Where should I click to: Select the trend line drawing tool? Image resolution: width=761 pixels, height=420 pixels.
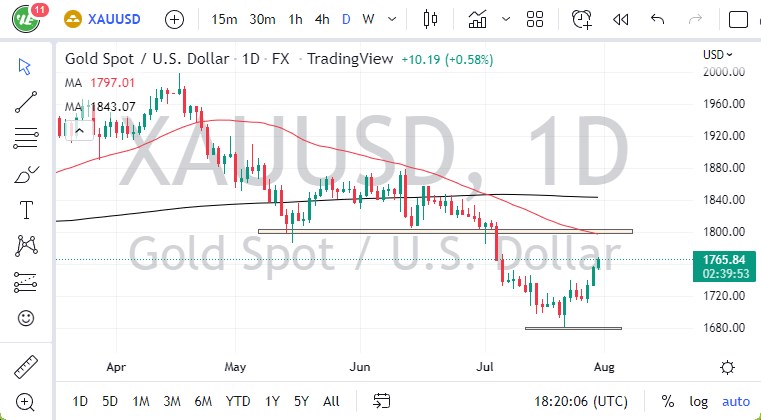click(x=25, y=100)
